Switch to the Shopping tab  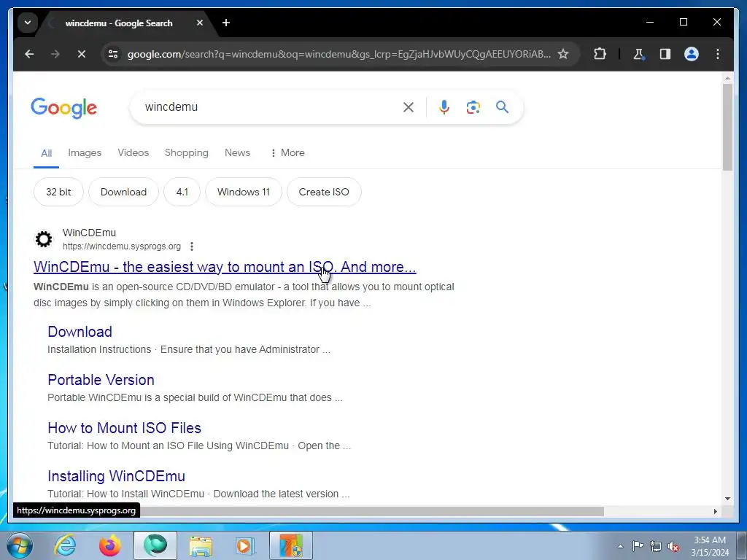[x=186, y=153]
